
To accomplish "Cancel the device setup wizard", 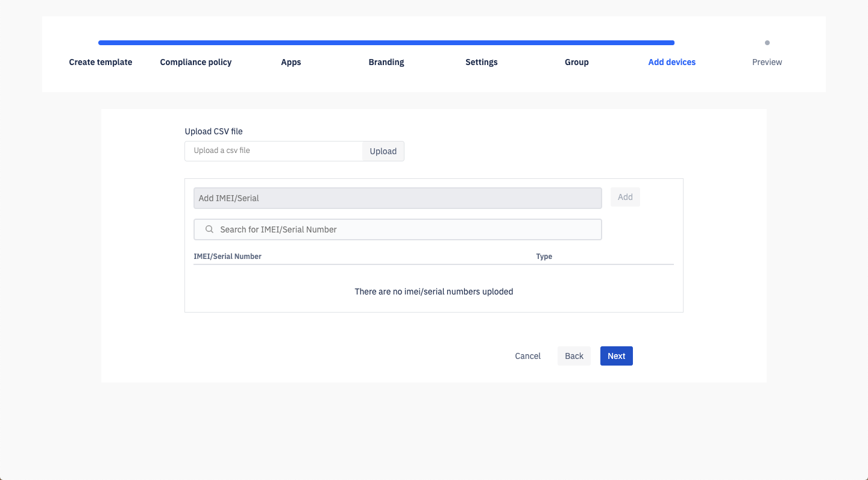I will coord(527,356).
